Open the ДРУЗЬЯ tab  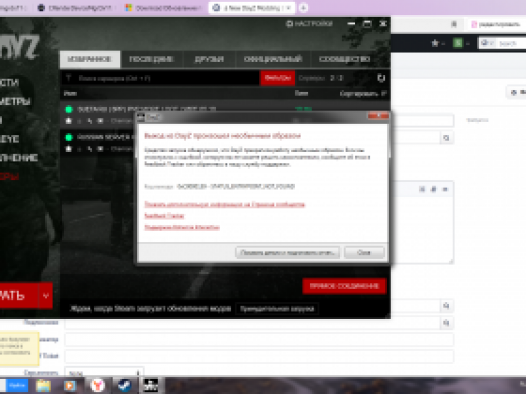tap(209, 59)
